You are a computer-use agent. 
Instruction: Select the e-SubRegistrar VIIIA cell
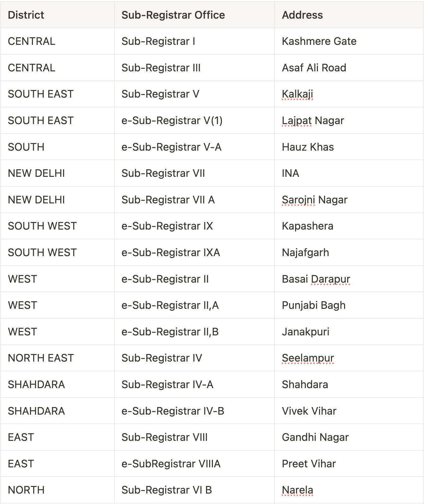171,464
